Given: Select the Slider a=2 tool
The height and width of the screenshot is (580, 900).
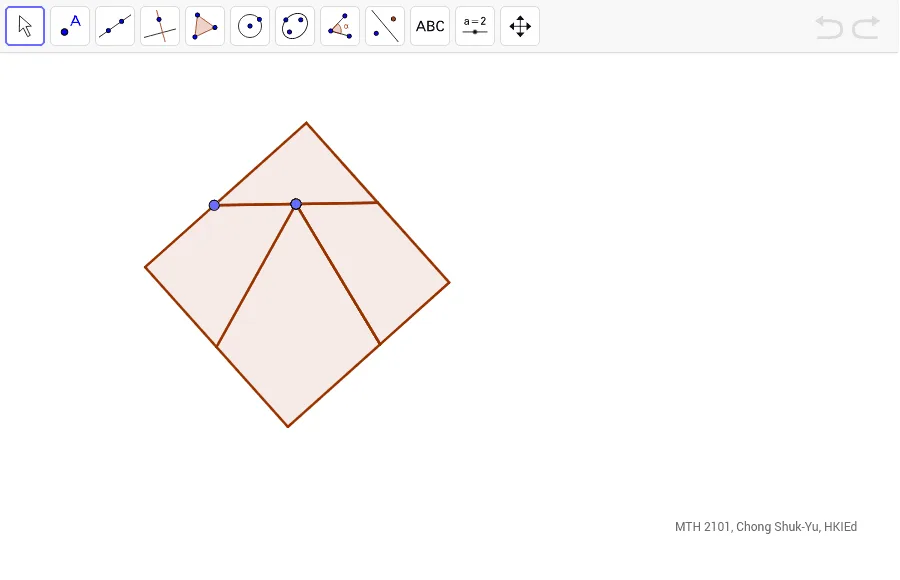Looking at the screenshot, I should point(475,26).
